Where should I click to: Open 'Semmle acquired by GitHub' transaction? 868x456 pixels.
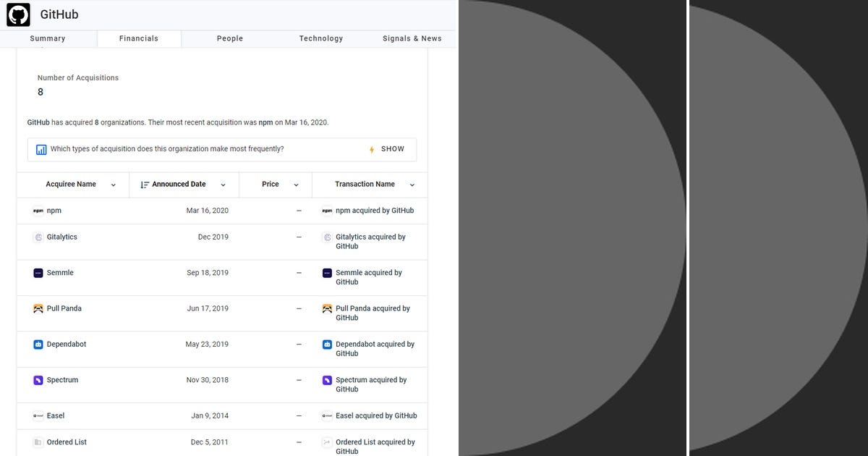click(369, 277)
